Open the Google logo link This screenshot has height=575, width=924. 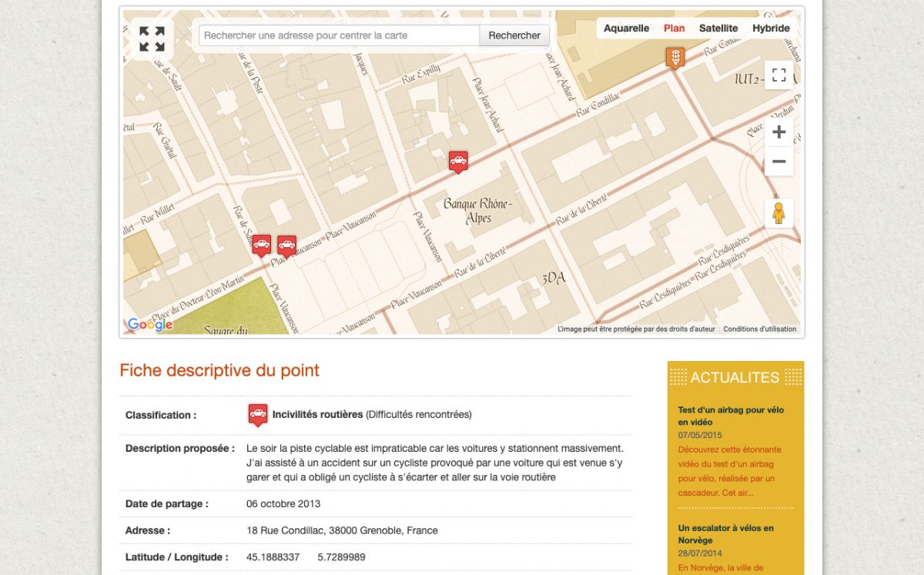tap(149, 325)
